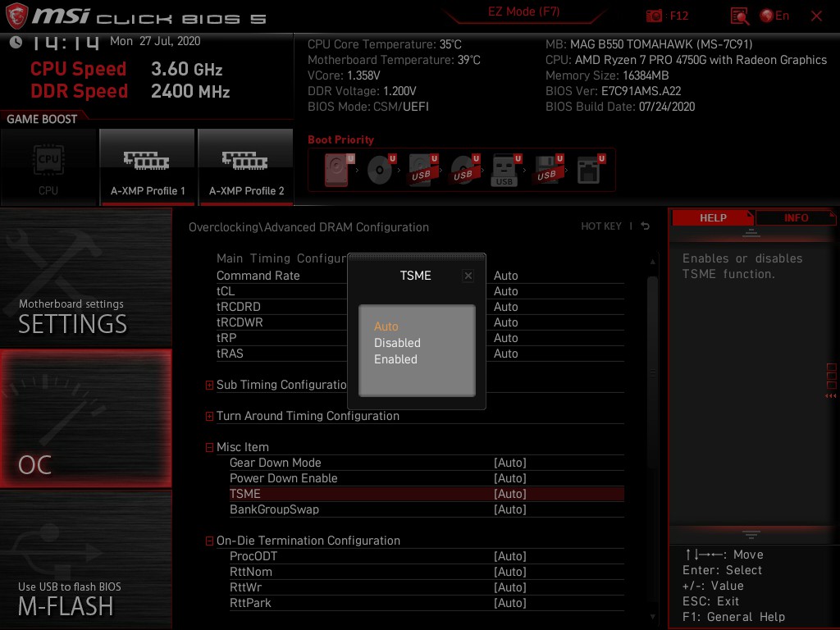This screenshot has height=630, width=840.
Task: Choose Disabled in the TSME popup
Action: pyautogui.click(x=397, y=343)
